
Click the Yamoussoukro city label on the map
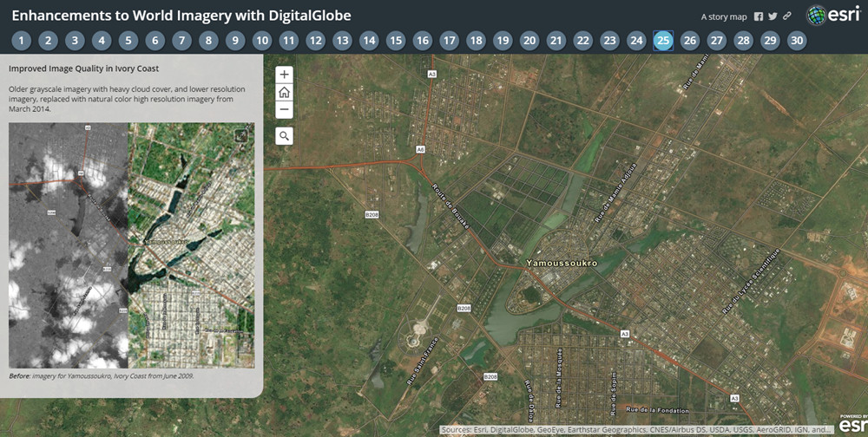tap(562, 263)
